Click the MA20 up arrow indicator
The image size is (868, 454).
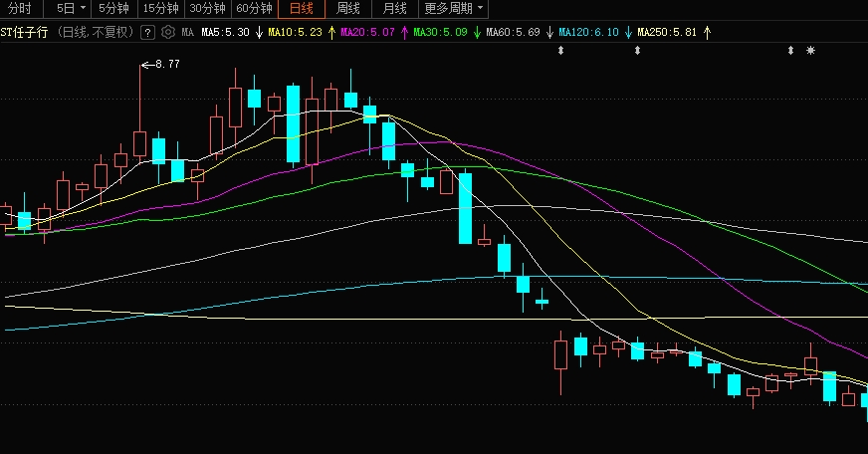[404, 32]
